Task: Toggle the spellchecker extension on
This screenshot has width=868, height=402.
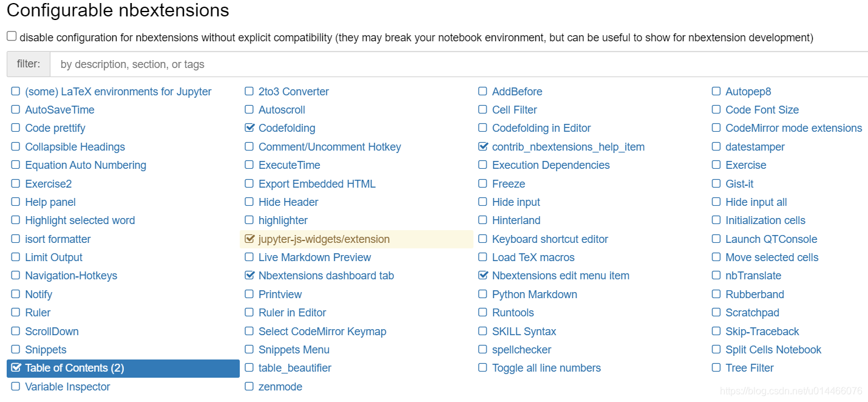Action: (483, 349)
